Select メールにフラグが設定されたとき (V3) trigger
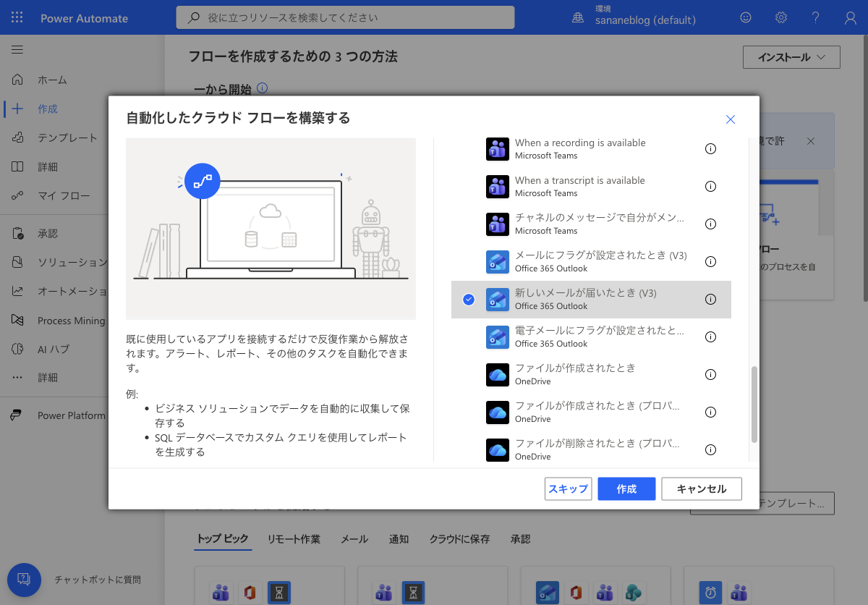Image resolution: width=868 pixels, height=605 pixels. pos(591,261)
